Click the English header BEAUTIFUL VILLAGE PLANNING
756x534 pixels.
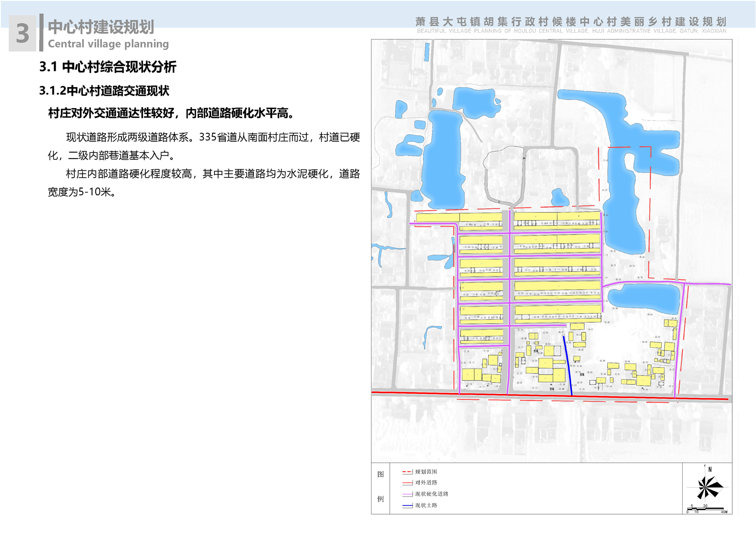[x=571, y=31]
